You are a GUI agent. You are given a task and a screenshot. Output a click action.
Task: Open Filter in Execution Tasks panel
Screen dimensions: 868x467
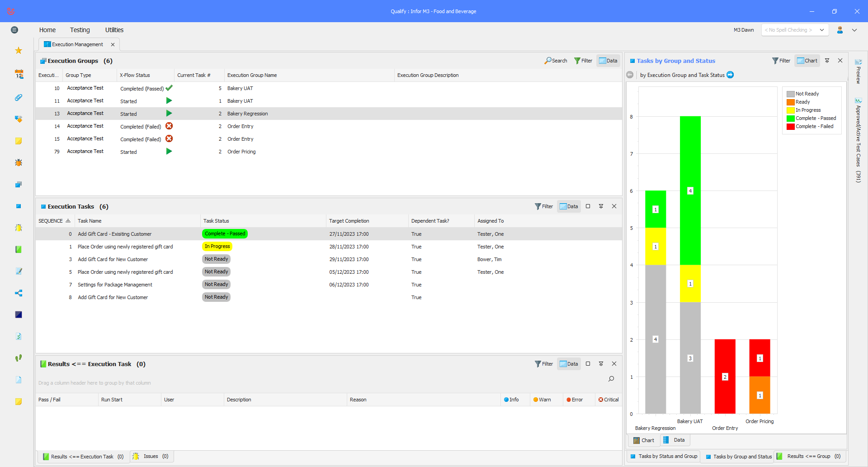point(544,206)
